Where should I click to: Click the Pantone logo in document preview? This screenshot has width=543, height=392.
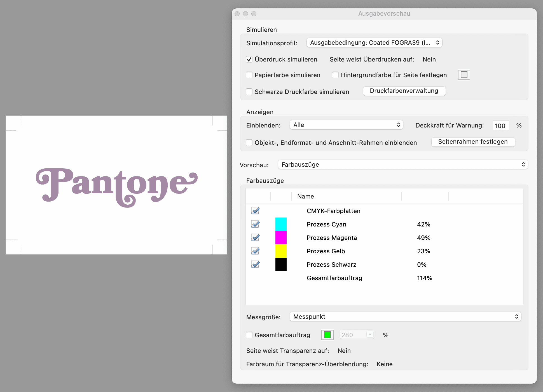pos(117,187)
